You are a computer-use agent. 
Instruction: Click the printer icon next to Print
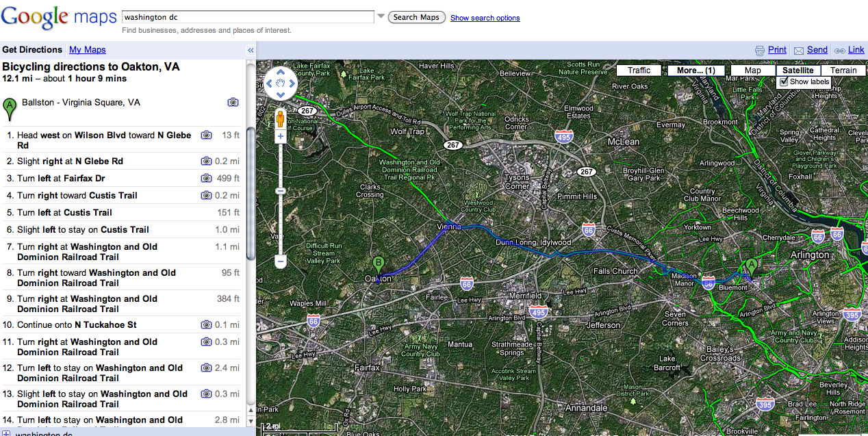[x=759, y=50]
